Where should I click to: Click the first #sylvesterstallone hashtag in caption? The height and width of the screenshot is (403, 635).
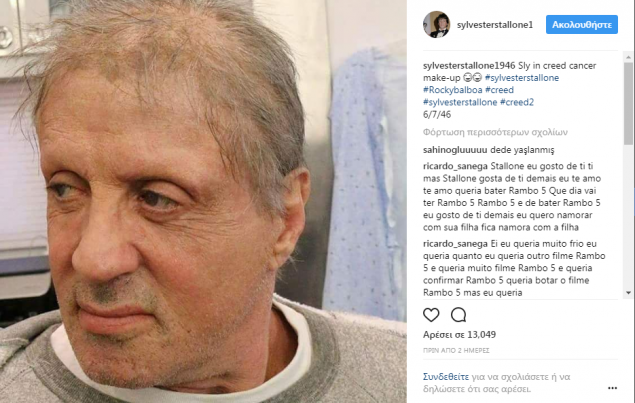[x=522, y=78]
